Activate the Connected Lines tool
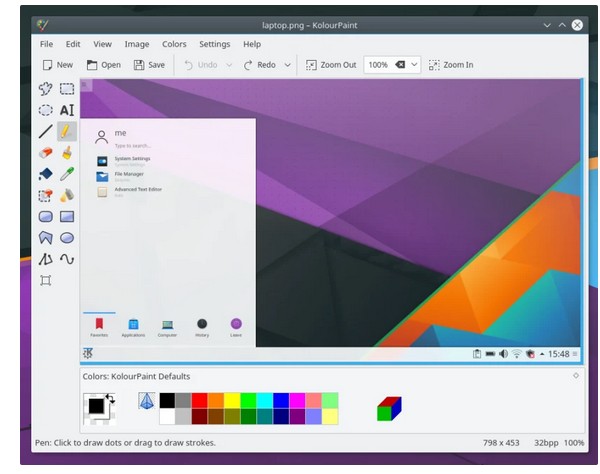600x474 pixels. (x=46, y=259)
